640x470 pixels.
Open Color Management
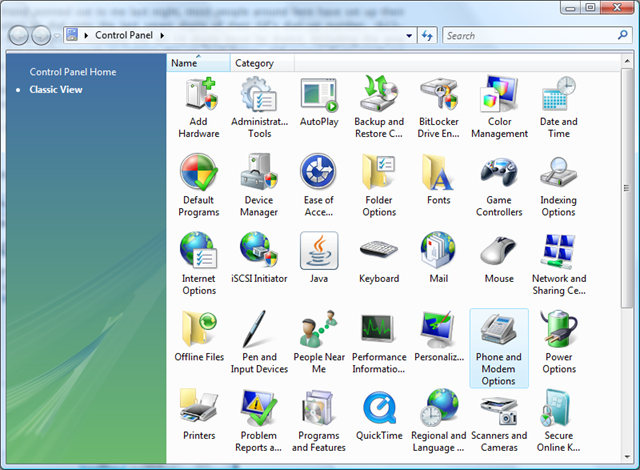click(x=499, y=107)
